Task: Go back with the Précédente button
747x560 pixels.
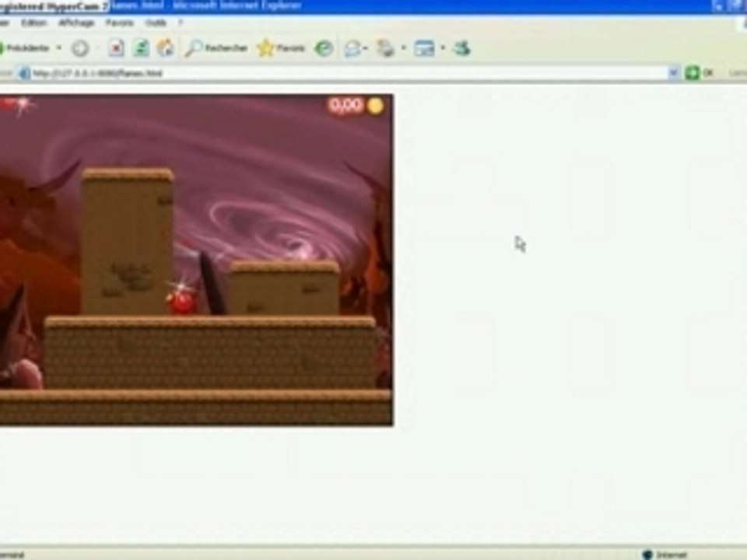Action: 25,48
